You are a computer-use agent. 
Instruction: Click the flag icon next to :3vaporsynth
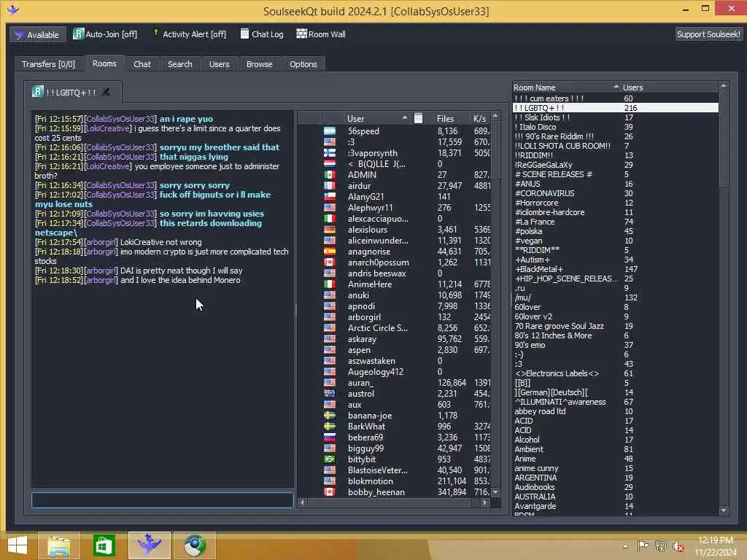330,153
